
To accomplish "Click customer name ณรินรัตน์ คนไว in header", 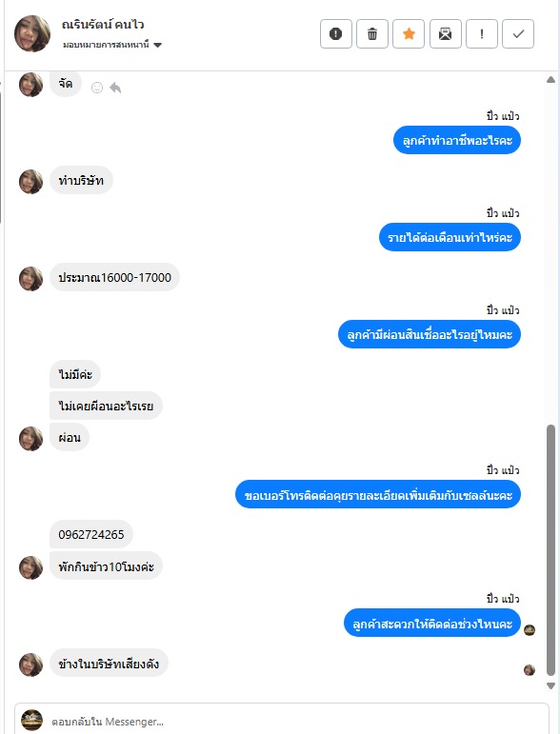I will [103, 25].
